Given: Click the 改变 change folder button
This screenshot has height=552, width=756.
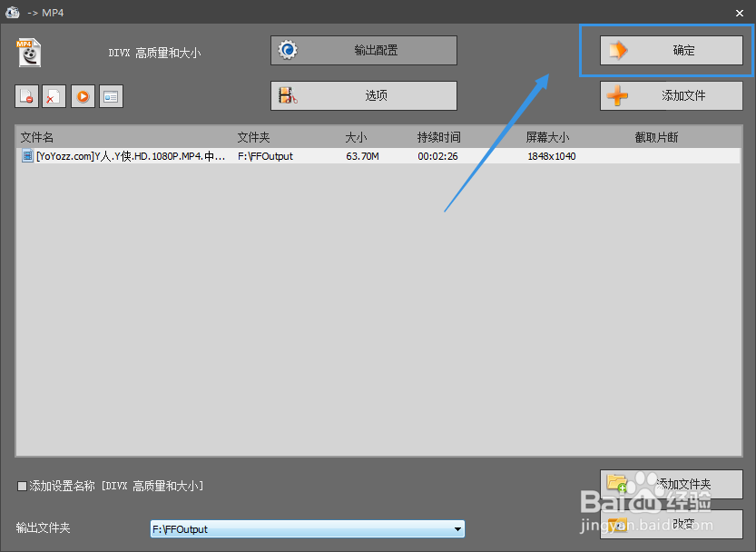Looking at the screenshot, I should (672, 524).
